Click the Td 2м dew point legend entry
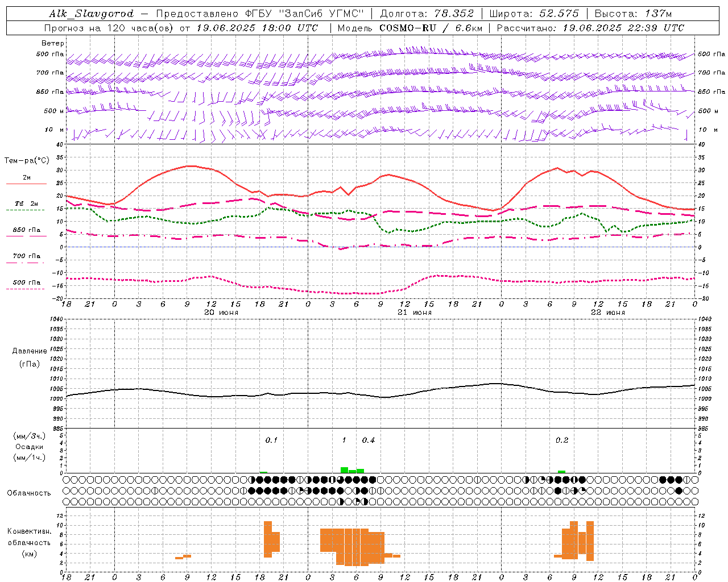Viewport: 728px width, 582px height. [x=26, y=203]
